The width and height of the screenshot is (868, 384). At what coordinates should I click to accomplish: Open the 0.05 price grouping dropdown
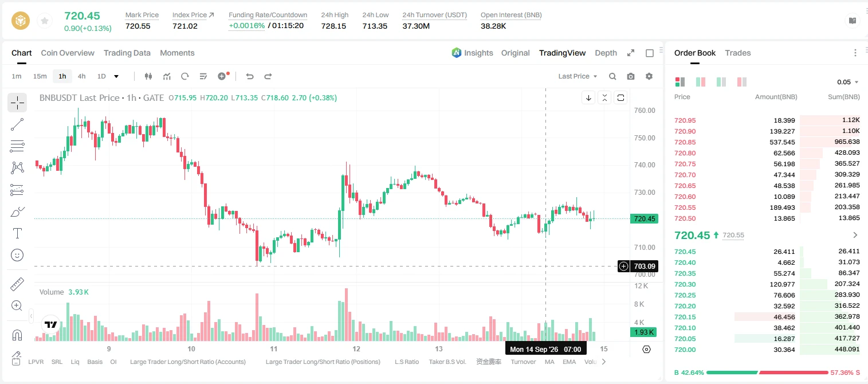pyautogui.click(x=848, y=82)
